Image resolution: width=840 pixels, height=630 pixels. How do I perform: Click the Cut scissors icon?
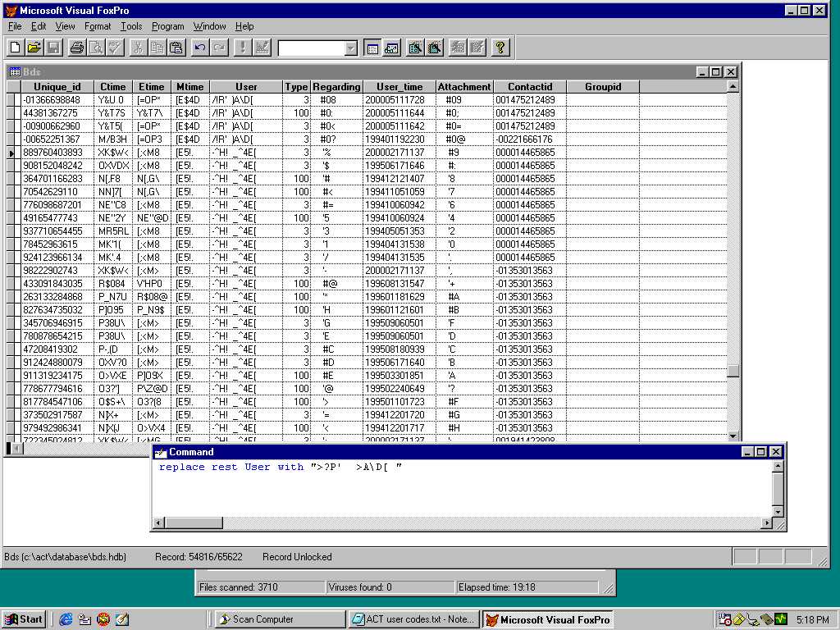138,48
